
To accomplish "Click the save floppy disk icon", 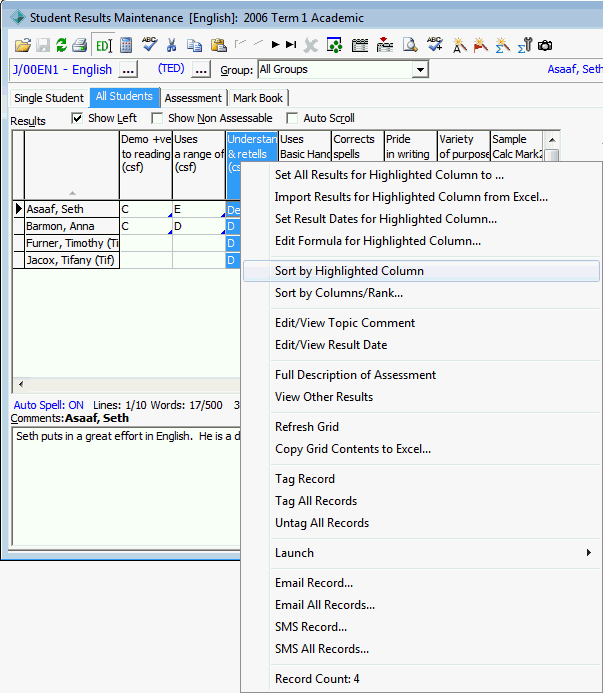I will click(43, 45).
